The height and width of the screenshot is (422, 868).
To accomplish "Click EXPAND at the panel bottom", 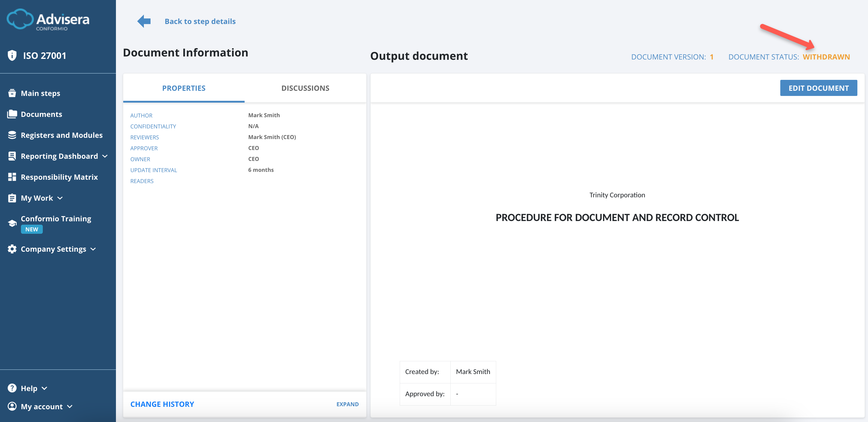I will pyautogui.click(x=348, y=404).
